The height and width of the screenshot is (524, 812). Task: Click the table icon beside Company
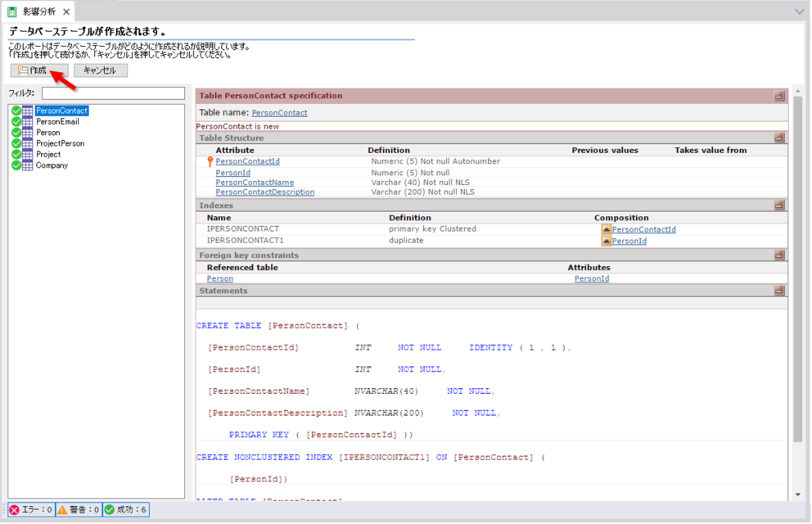(x=28, y=165)
